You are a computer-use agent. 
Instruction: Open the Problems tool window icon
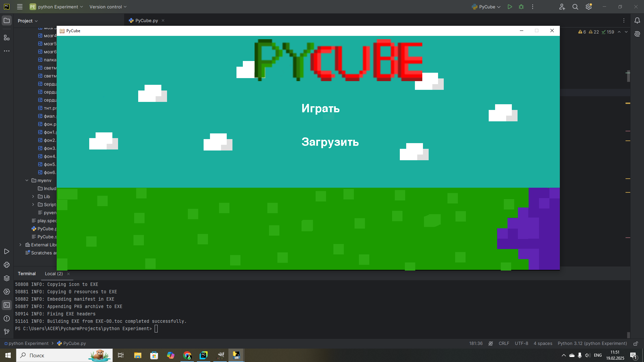point(7,318)
